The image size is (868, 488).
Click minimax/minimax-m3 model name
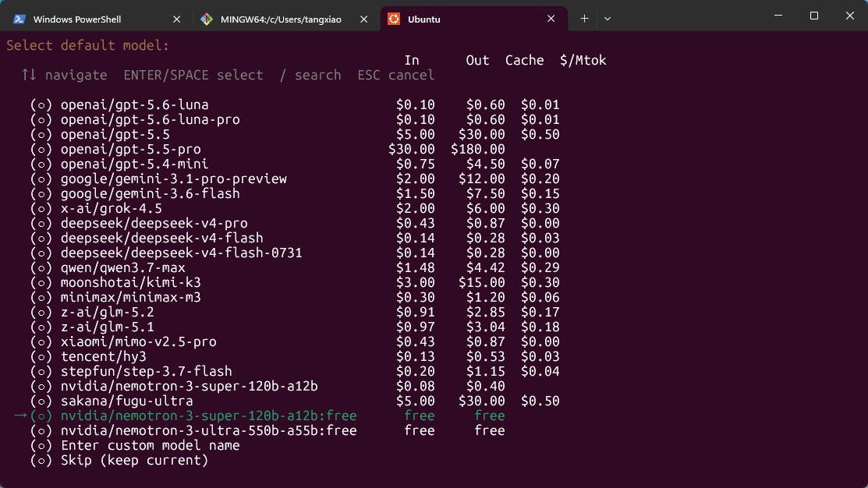131,298
